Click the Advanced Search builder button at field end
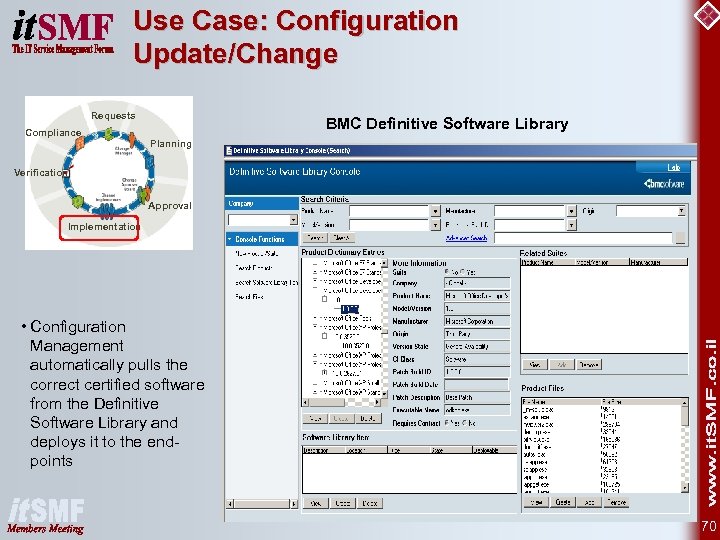Viewport: 720px width, 540px height. [x=680, y=238]
